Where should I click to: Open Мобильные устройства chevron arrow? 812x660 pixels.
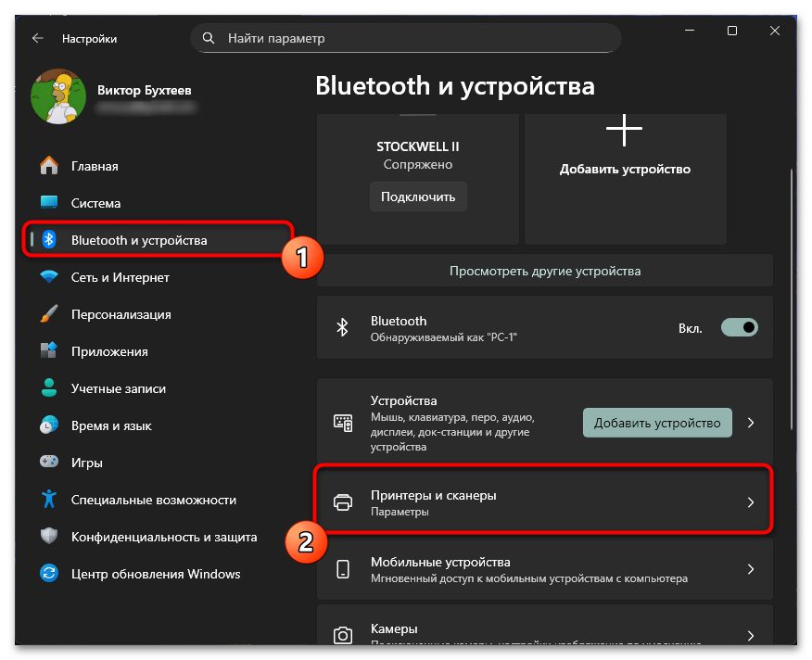[751, 569]
